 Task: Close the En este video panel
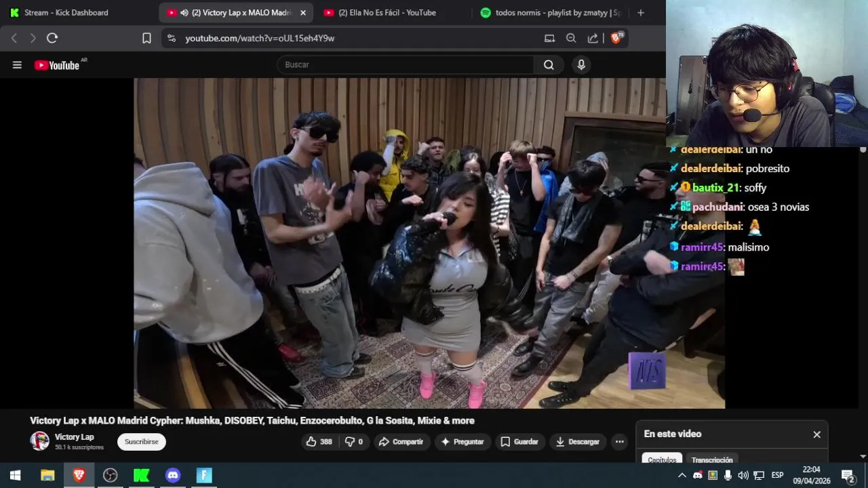816,434
